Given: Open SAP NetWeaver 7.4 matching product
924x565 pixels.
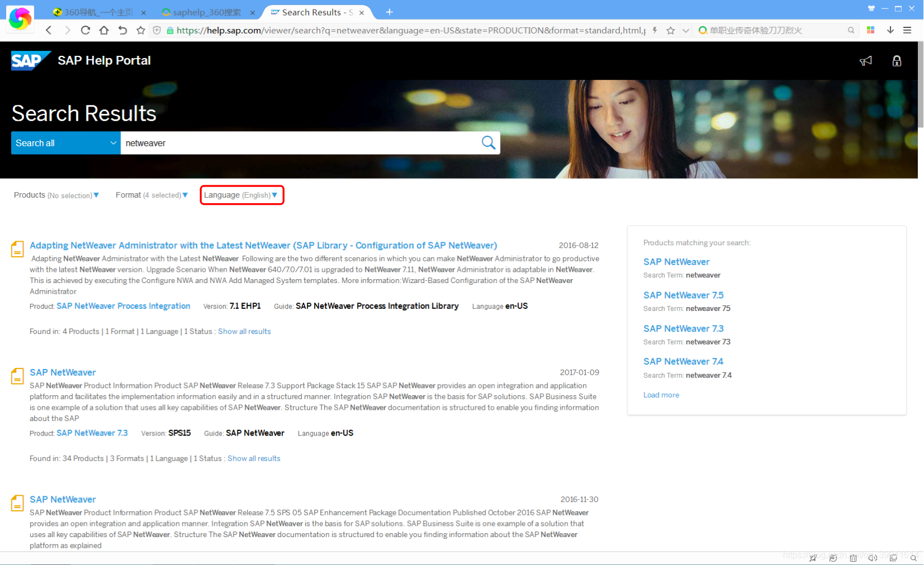Looking at the screenshot, I should click(684, 362).
